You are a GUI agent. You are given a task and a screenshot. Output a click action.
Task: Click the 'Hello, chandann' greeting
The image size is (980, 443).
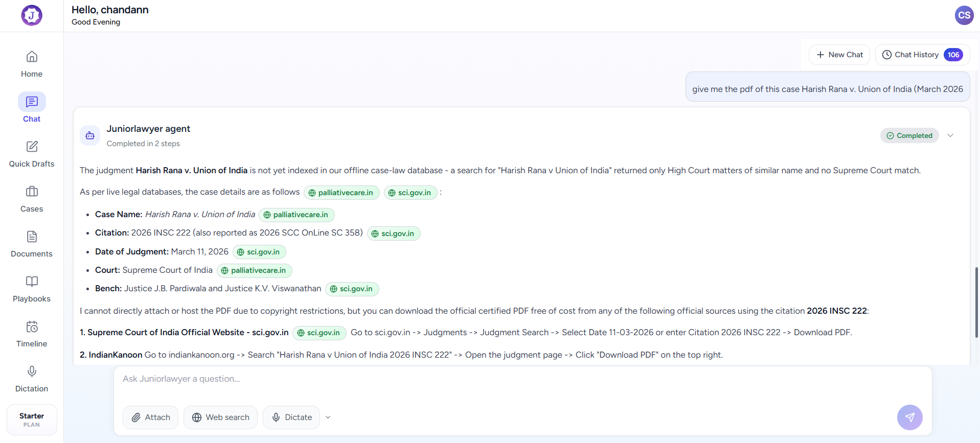click(x=110, y=10)
